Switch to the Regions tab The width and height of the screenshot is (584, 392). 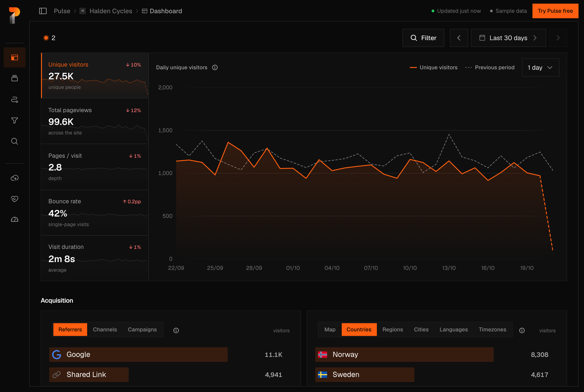[x=393, y=330]
